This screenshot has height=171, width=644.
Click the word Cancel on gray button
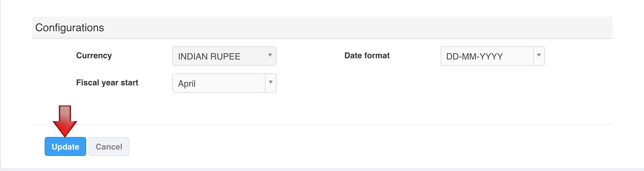109,147
